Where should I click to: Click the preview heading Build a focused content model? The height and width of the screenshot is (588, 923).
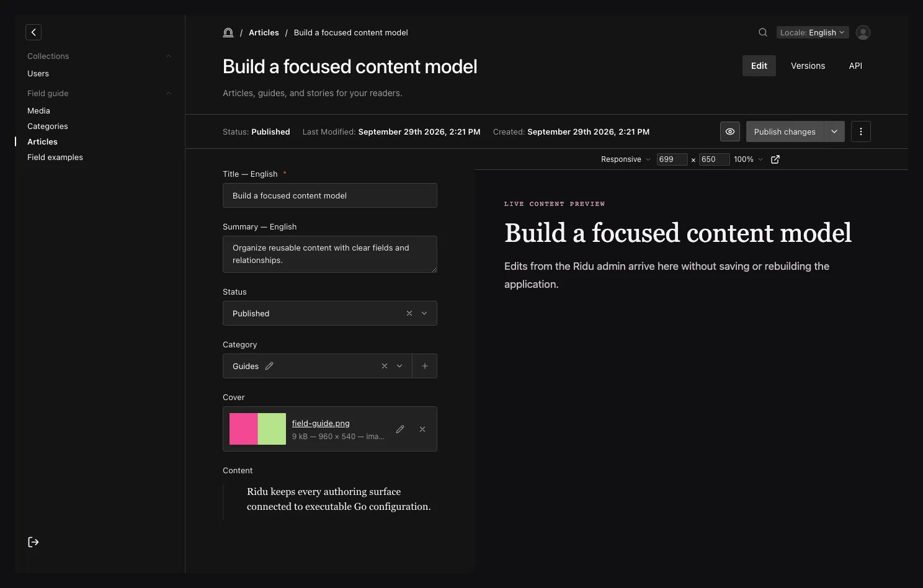coord(677,233)
